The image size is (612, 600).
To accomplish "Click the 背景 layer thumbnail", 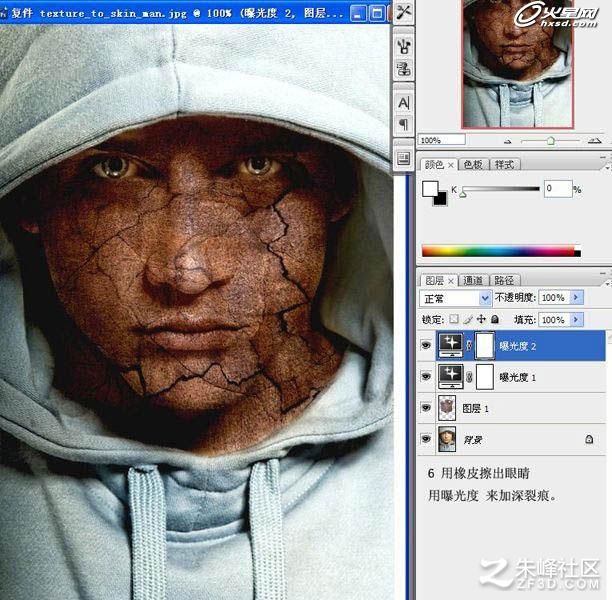I will click(x=447, y=439).
